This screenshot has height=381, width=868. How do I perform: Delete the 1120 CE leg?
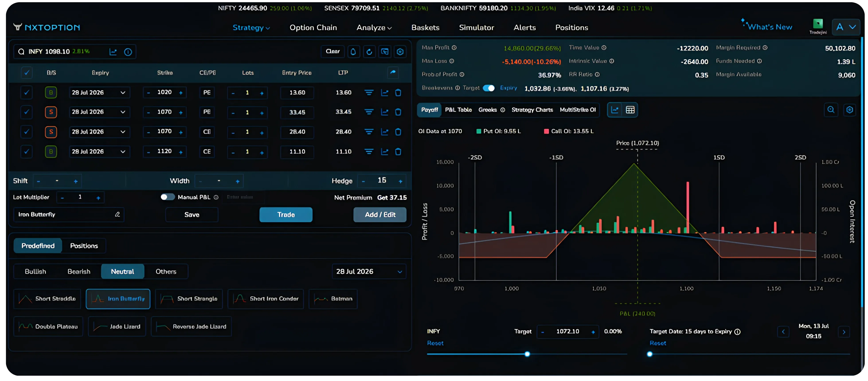click(398, 152)
